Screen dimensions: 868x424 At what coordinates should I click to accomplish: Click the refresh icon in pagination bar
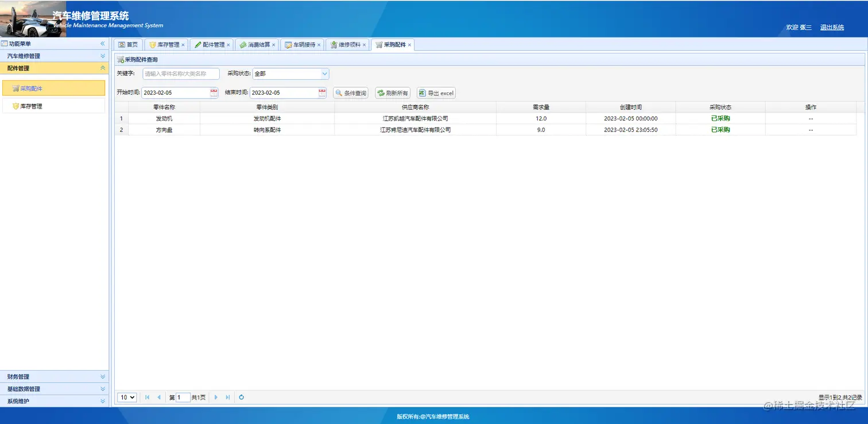pyautogui.click(x=241, y=397)
